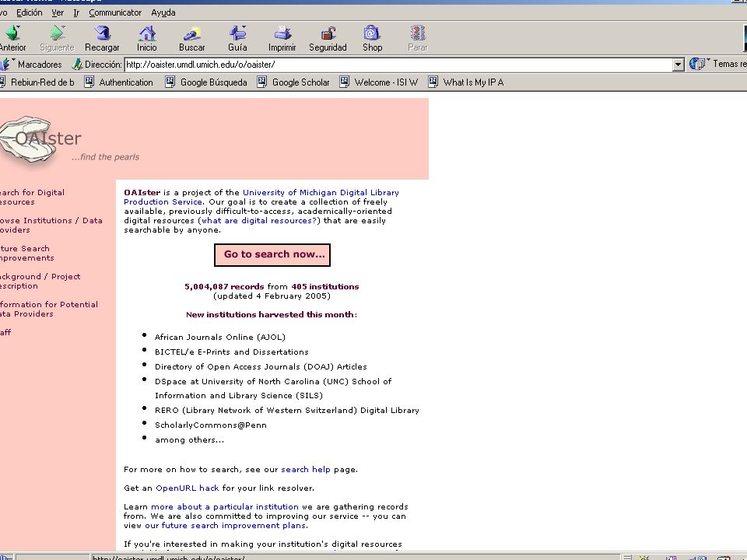Open the Welcome - ISI W bookmark
Image resolution: width=747 pixels, height=560 pixels.
tap(379, 82)
